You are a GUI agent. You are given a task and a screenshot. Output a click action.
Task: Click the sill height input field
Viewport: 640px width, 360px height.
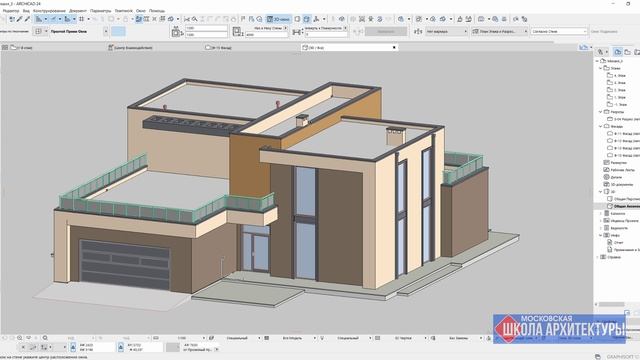[x=266, y=35]
